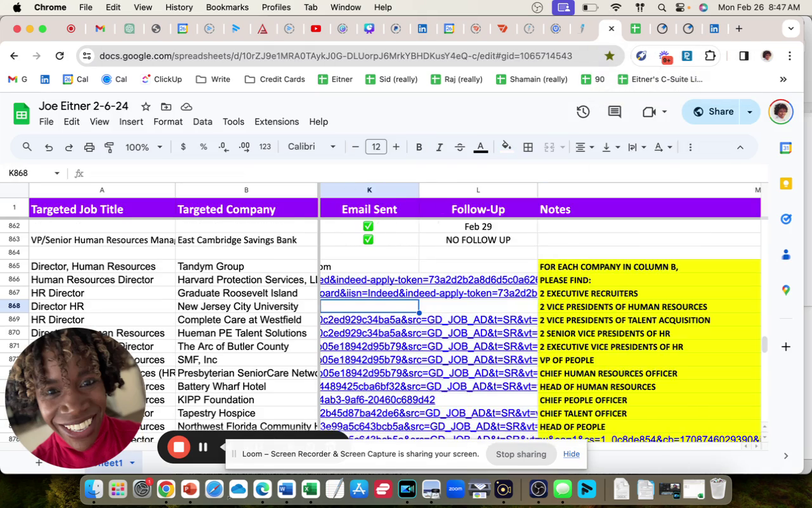Open the horizontal align dropdown
This screenshot has height=508, width=812.
(x=584, y=147)
